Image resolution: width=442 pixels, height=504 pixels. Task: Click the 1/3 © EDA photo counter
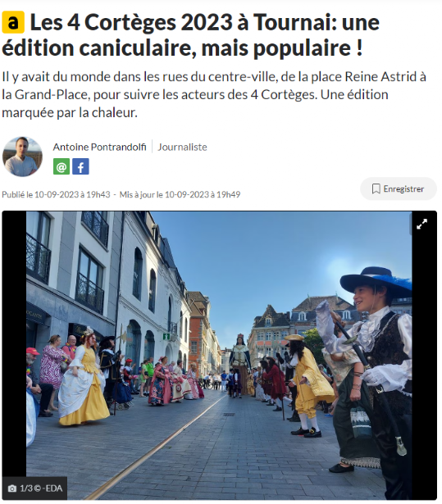(34, 488)
